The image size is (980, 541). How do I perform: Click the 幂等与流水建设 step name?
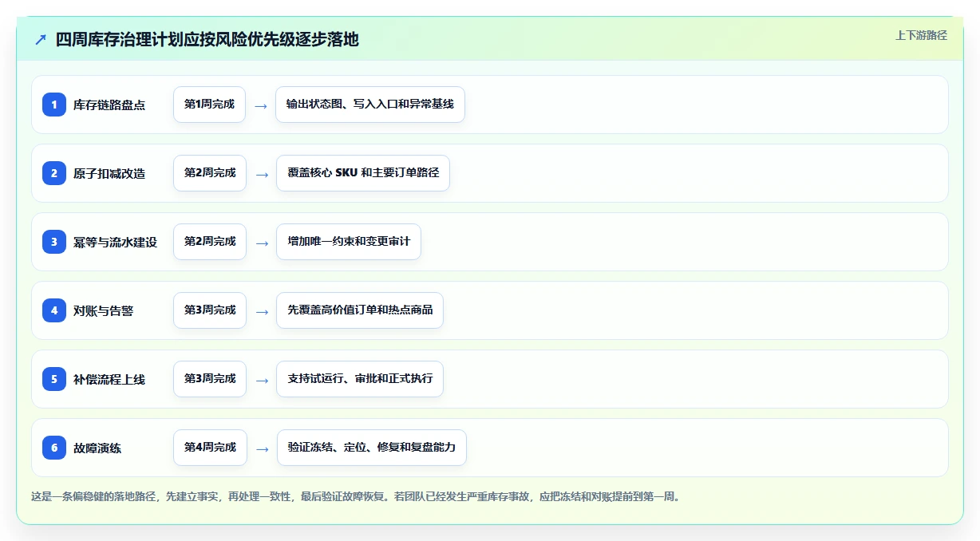point(115,242)
